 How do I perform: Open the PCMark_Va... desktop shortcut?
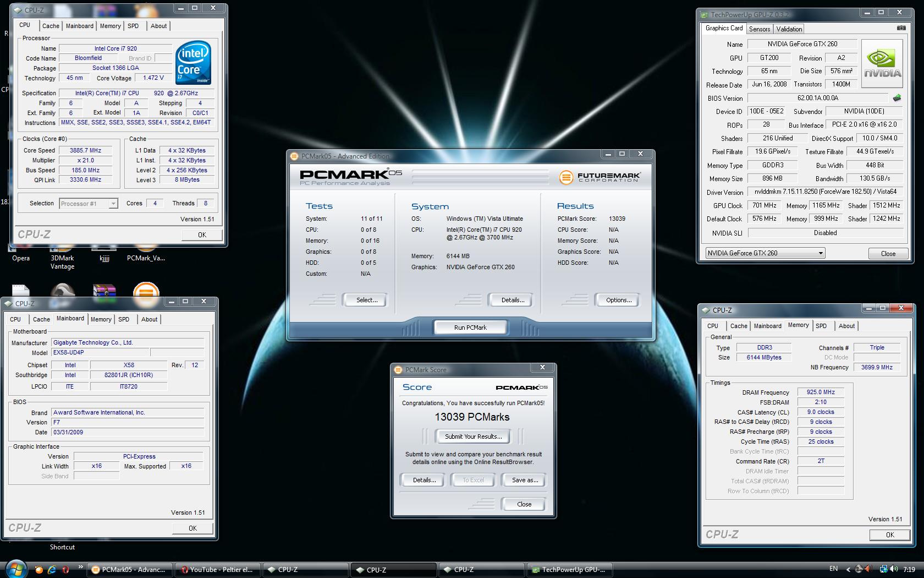146,258
